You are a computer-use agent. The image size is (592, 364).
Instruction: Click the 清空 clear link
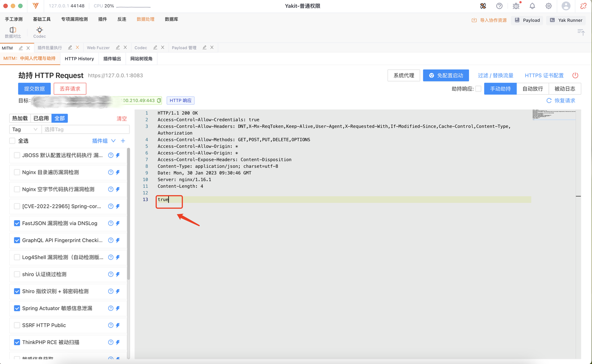point(122,119)
